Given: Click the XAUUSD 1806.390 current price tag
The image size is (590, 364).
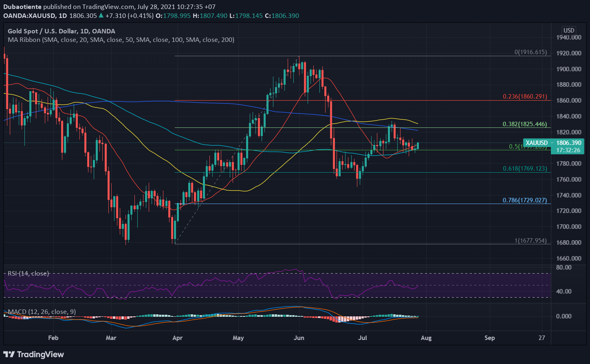Looking at the screenshot, I should tap(553, 143).
